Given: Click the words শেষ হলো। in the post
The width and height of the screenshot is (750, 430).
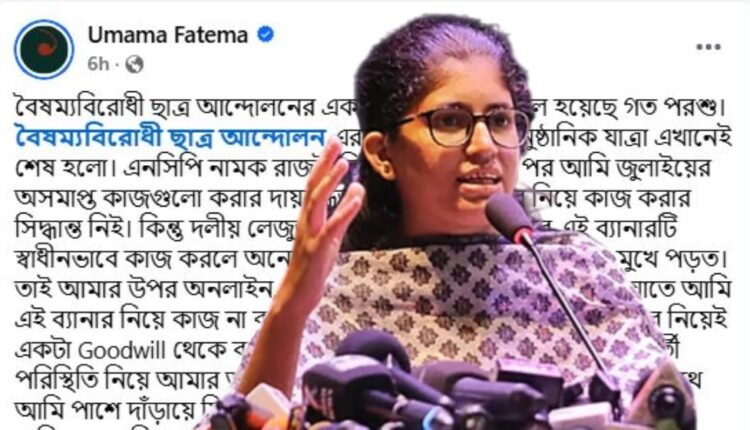Looking at the screenshot, I should (65, 168).
